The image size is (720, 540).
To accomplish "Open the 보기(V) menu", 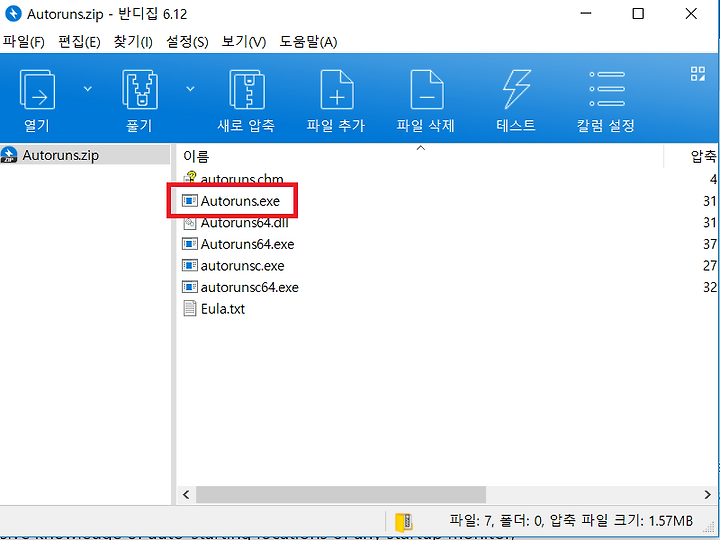I will (x=243, y=42).
